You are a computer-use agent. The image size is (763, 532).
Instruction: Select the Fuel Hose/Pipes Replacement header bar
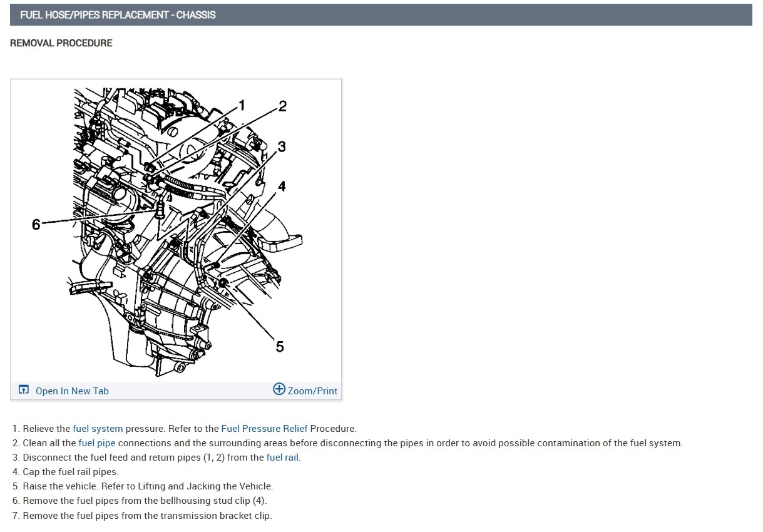tap(381, 15)
